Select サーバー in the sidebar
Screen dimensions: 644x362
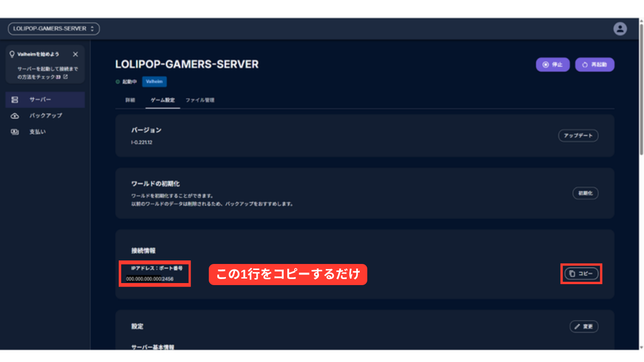45,100
